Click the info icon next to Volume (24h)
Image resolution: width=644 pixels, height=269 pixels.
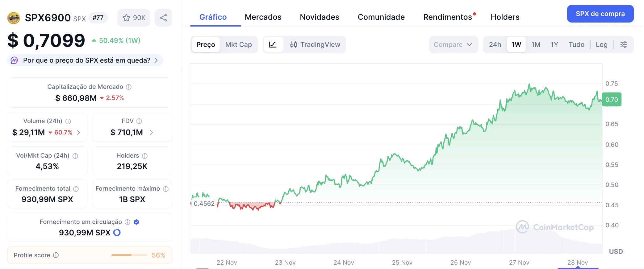[x=68, y=121]
